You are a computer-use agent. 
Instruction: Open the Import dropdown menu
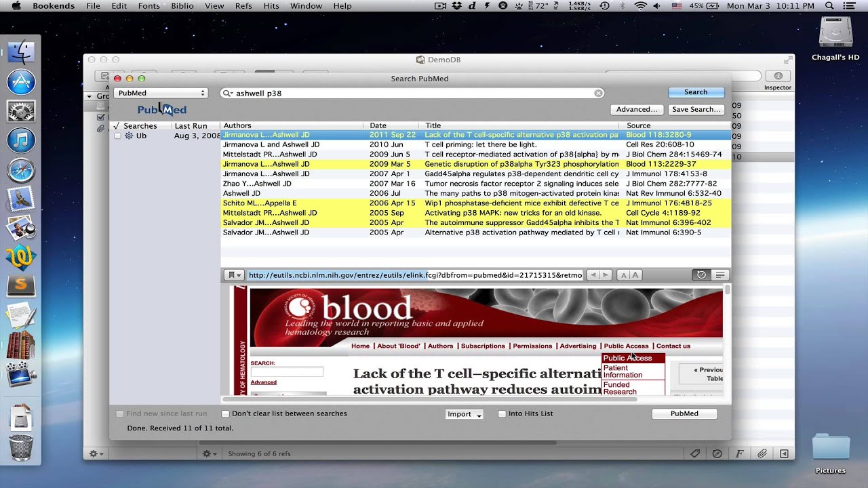[465, 414]
